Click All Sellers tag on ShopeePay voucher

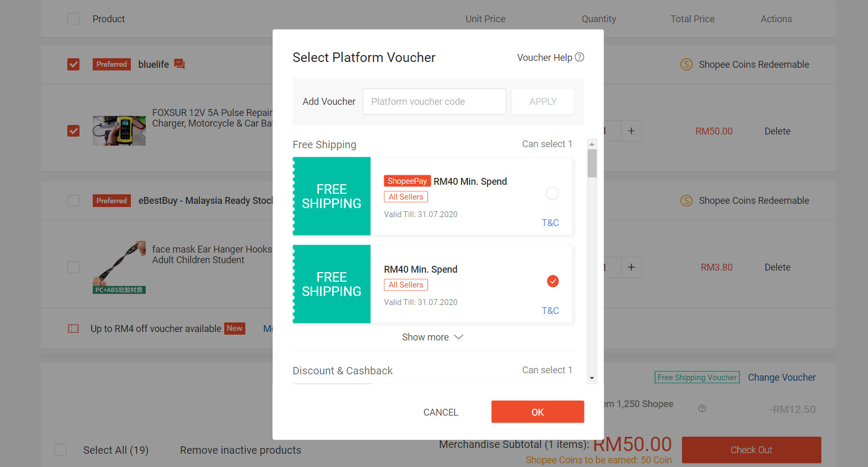406,197
